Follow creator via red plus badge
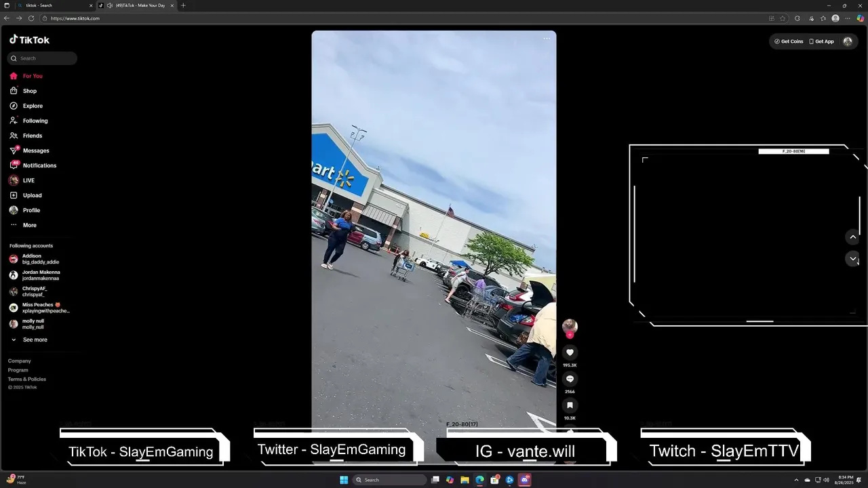Image resolution: width=868 pixels, height=488 pixels. pyautogui.click(x=570, y=335)
